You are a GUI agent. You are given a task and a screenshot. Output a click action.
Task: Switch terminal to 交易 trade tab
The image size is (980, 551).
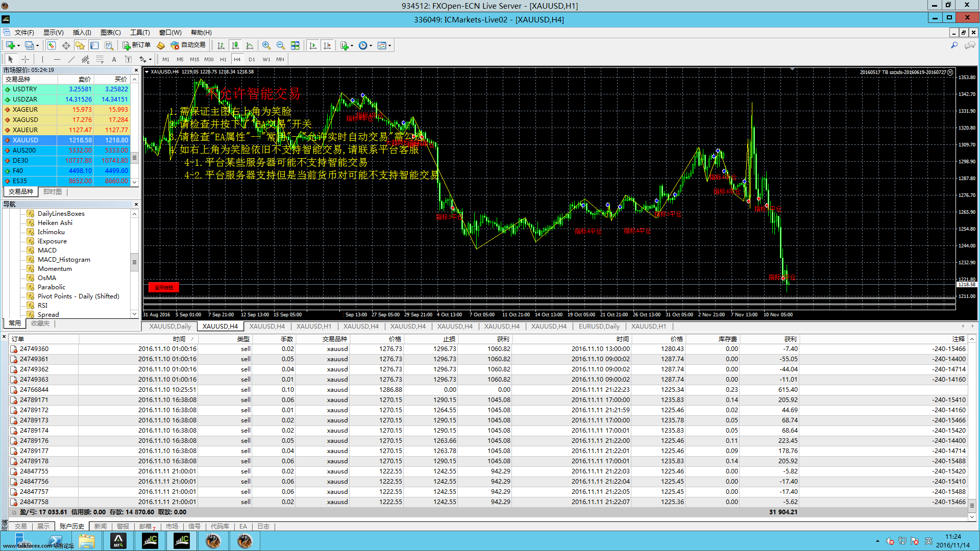(x=21, y=527)
